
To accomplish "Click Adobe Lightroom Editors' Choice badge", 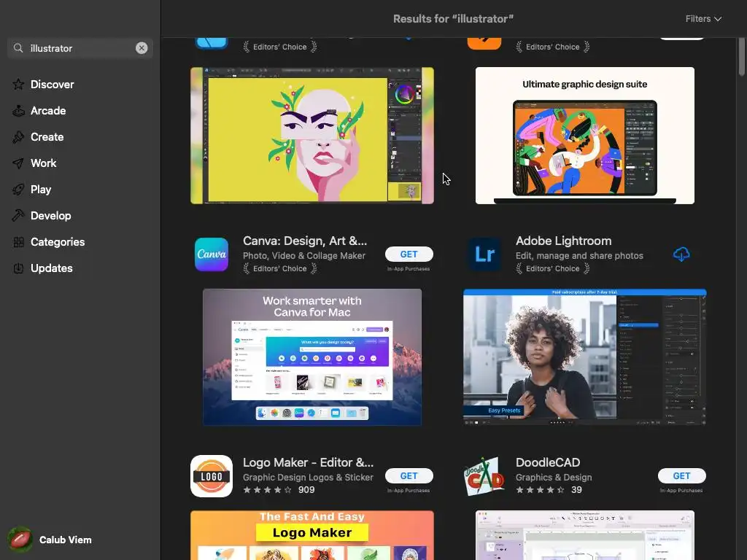I will [x=553, y=268].
